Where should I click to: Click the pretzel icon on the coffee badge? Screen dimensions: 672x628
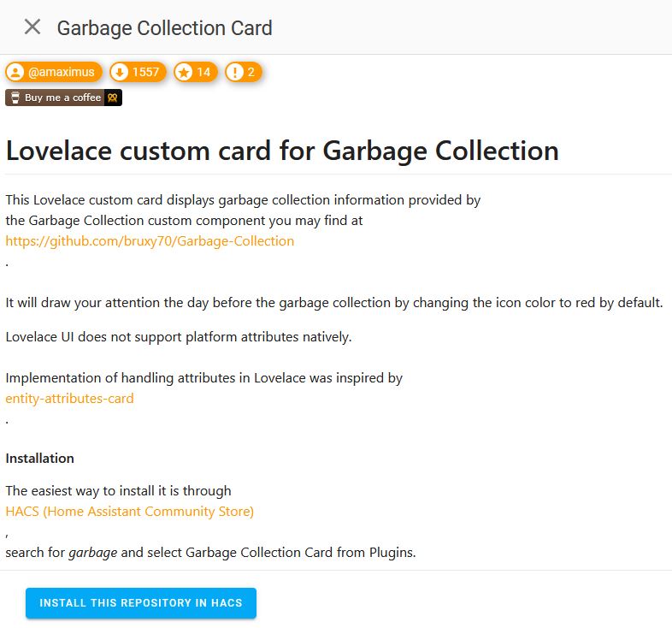point(113,98)
